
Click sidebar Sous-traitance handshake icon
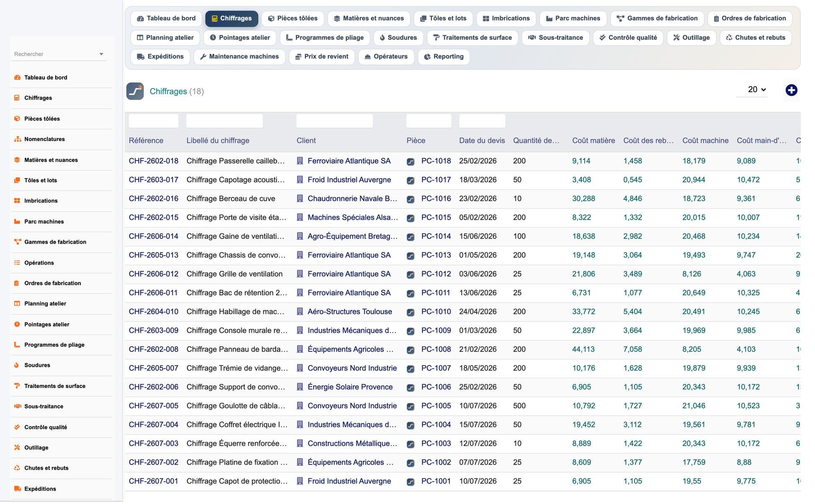click(17, 406)
